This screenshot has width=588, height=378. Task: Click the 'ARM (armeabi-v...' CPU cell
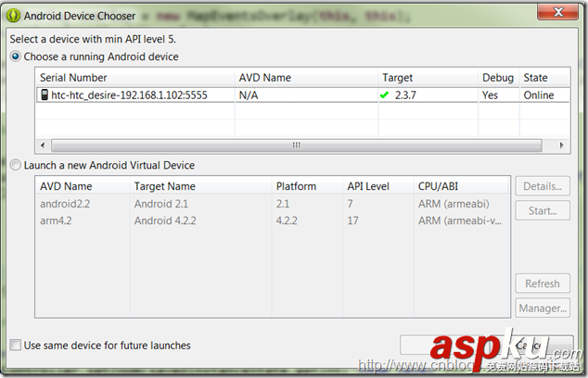tap(460, 220)
